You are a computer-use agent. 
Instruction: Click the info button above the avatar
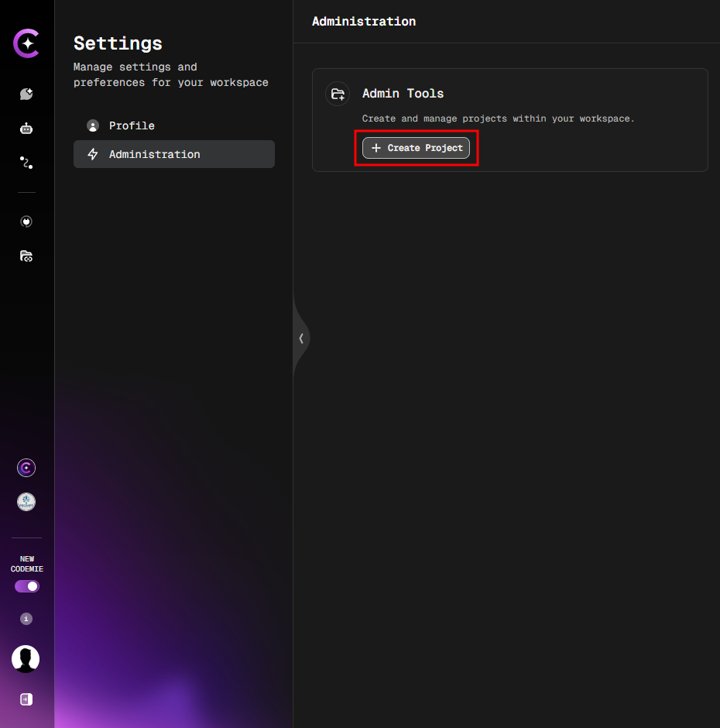26,619
